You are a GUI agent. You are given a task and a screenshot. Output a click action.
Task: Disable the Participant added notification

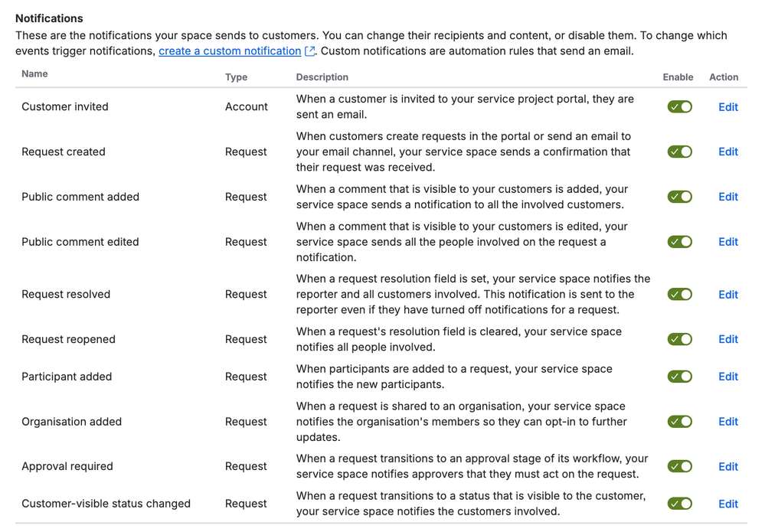(x=679, y=376)
